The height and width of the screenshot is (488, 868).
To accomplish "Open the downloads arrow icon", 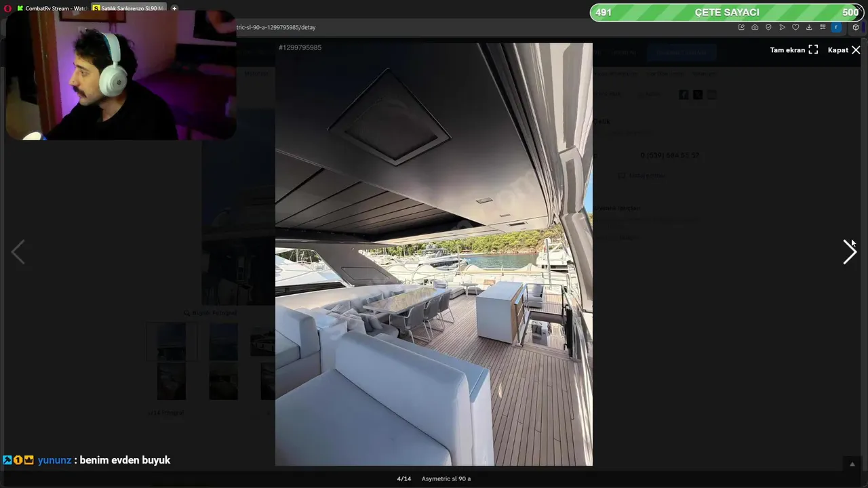I will point(809,27).
